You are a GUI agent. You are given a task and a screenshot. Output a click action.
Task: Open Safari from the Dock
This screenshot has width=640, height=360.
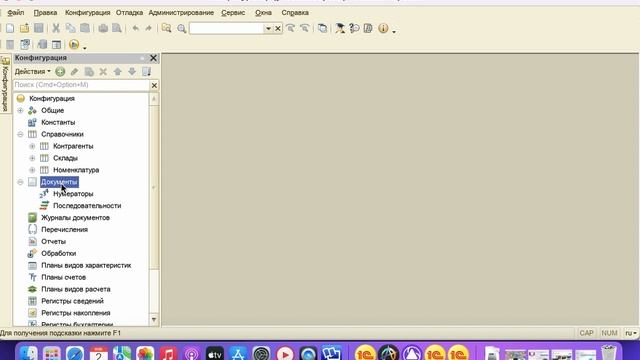(x=75, y=353)
